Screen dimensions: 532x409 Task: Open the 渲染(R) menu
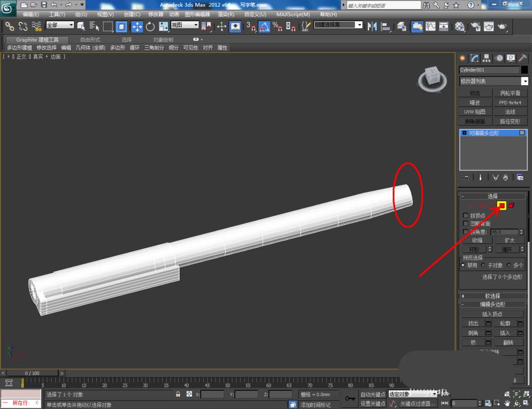point(226,14)
